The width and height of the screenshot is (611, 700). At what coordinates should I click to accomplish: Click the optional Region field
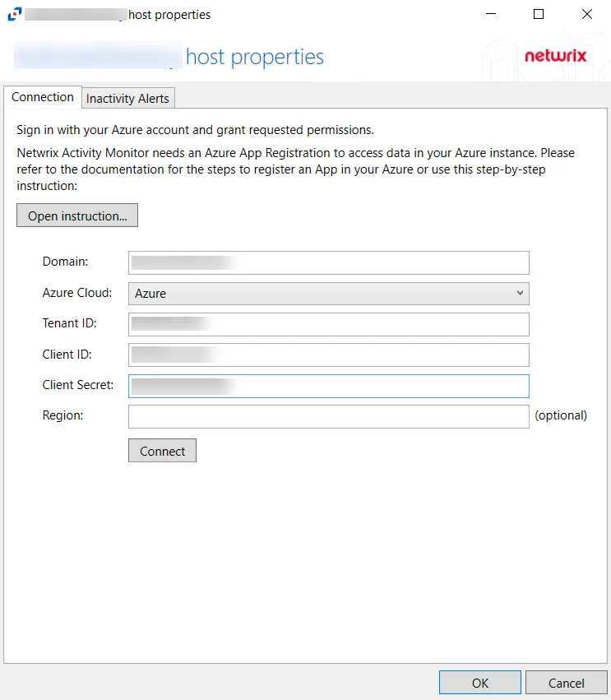point(329,416)
